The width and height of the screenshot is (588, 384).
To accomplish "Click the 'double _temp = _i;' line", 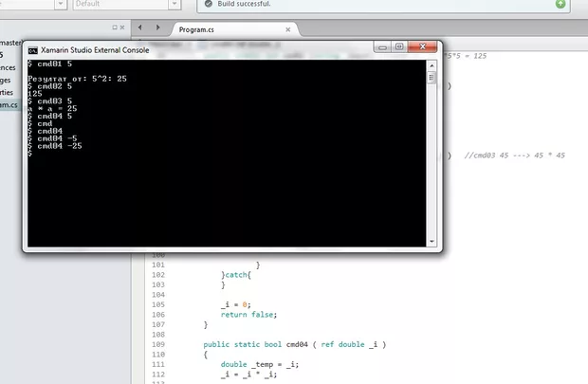I will click(260, 364).
